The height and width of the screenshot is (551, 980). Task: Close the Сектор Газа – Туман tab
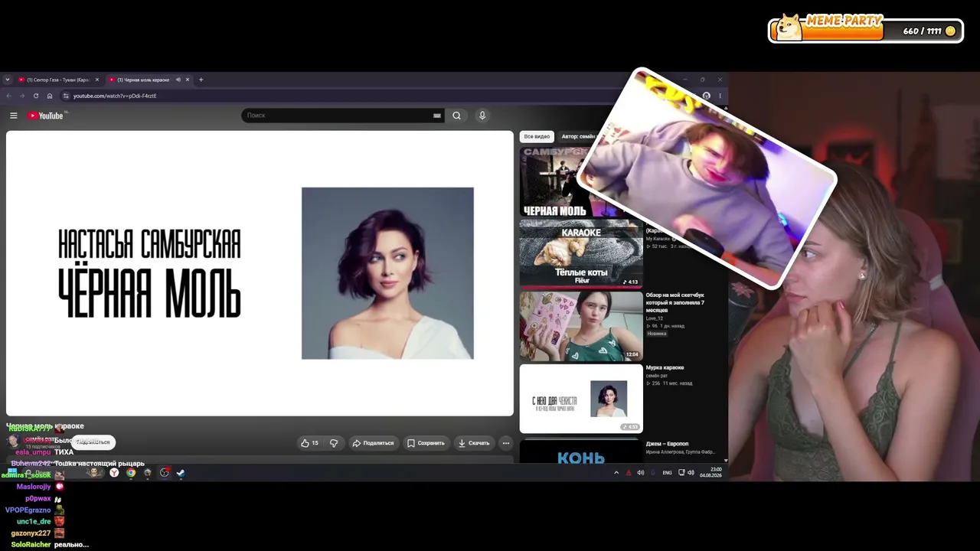point(97,80)
